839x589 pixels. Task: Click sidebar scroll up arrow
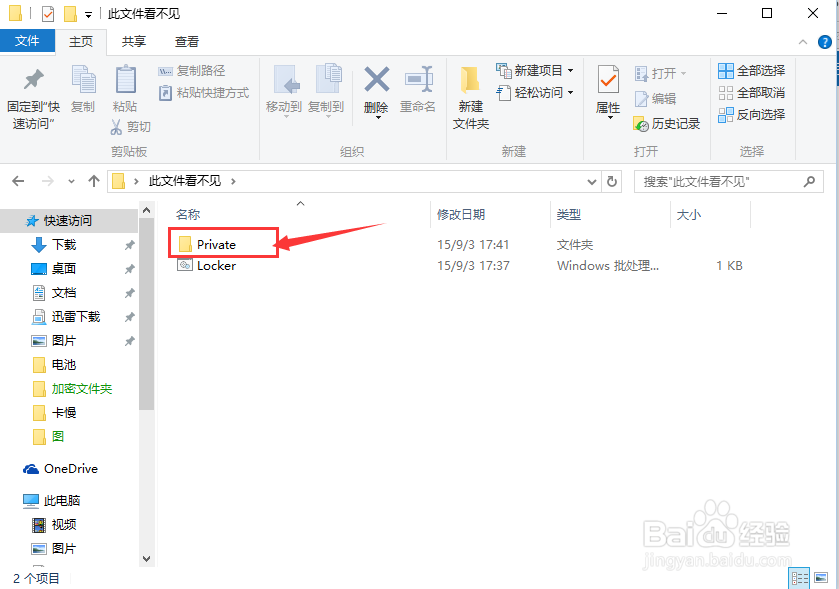click(146, 211)
